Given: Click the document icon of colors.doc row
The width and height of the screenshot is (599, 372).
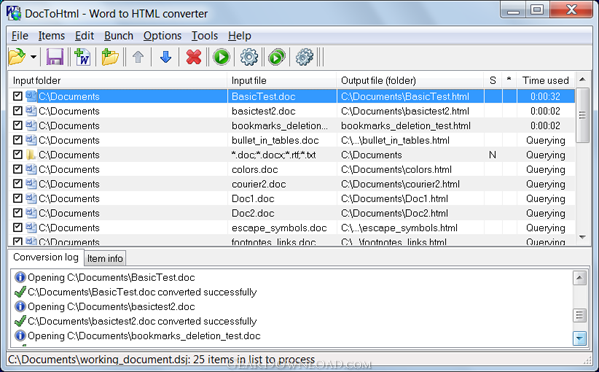Looking at the screenshot, I should 31,169.
